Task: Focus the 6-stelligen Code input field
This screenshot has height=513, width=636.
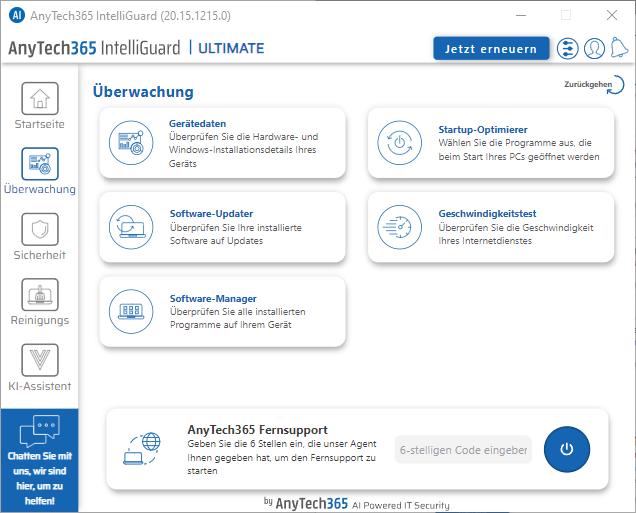Action: click(463, 450)
